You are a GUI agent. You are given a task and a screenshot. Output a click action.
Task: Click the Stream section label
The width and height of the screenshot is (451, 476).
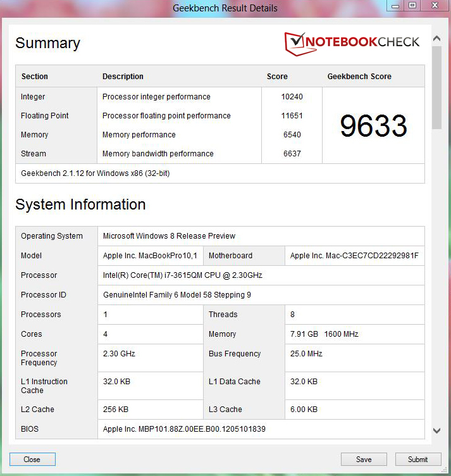(x=34, y=154)
